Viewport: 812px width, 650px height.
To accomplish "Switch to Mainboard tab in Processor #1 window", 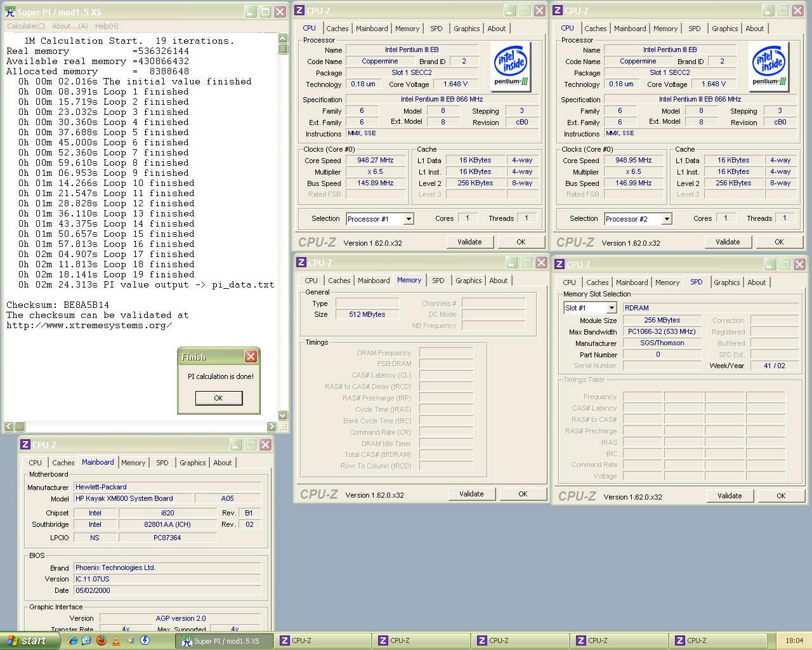I will click(372, 29).
